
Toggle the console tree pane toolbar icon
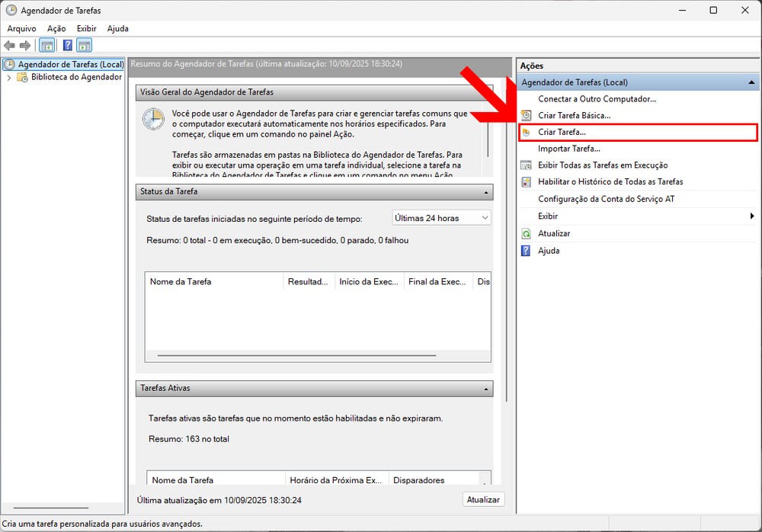coord(46,46)
